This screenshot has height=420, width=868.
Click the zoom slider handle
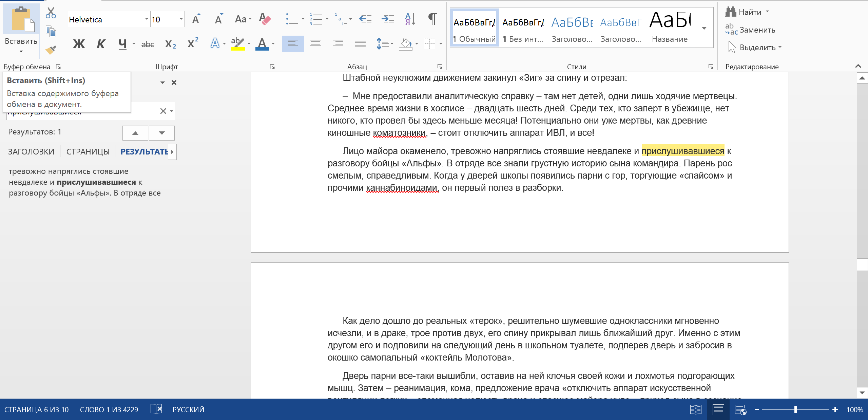tap(795, 409)
